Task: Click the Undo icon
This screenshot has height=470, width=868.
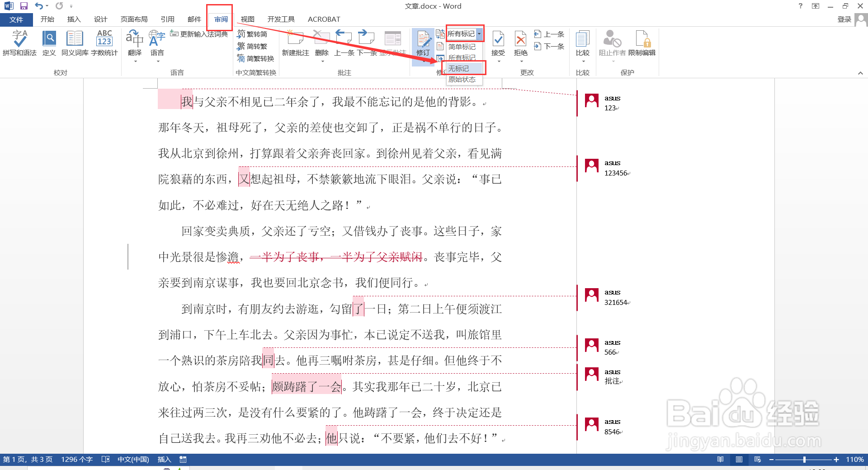Action: [39, 6]
